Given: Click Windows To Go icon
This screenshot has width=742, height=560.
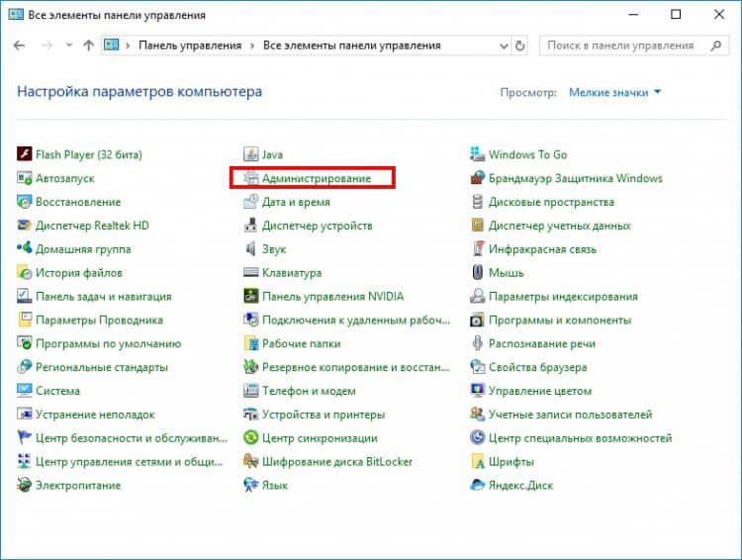Looking at the screenshot, I should pos(477,154).
